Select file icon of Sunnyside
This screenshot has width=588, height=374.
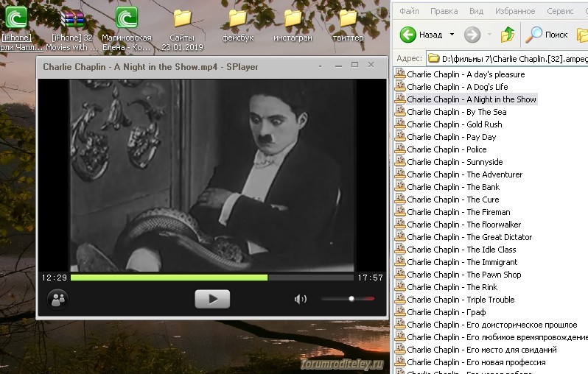(x=400, y=161)
